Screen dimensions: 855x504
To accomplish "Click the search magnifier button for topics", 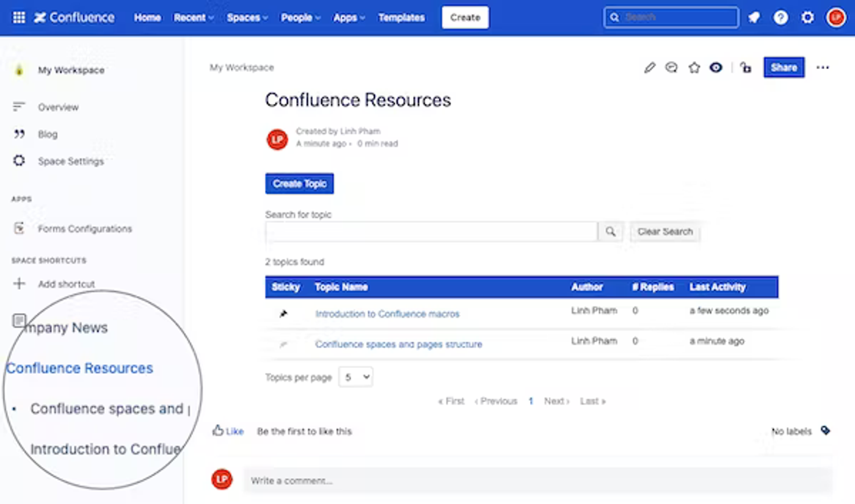I will 610,232.
